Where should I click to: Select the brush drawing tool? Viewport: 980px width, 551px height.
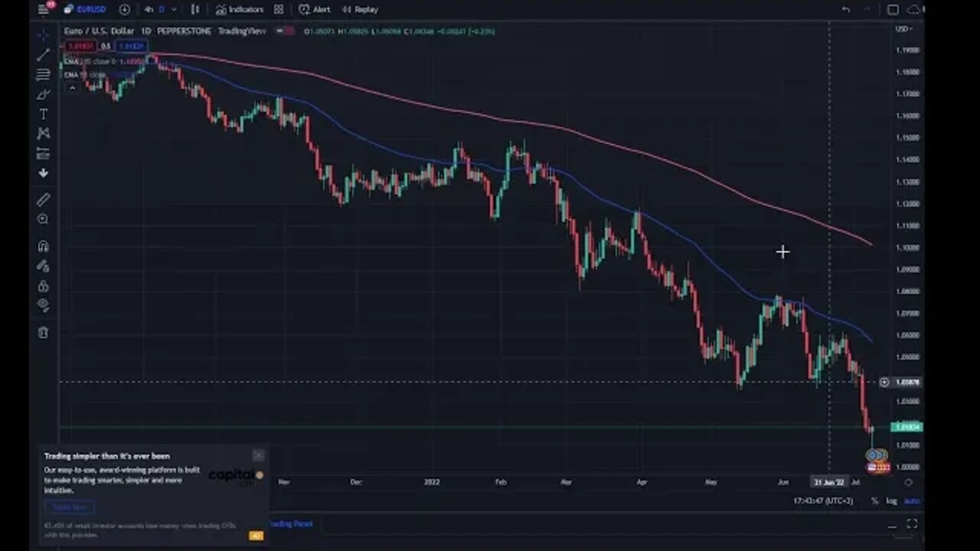44,94
